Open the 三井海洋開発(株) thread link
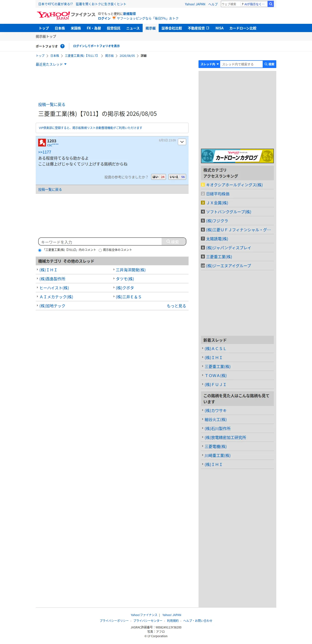Screen dimensions: 312x644 tap(131, 270)
